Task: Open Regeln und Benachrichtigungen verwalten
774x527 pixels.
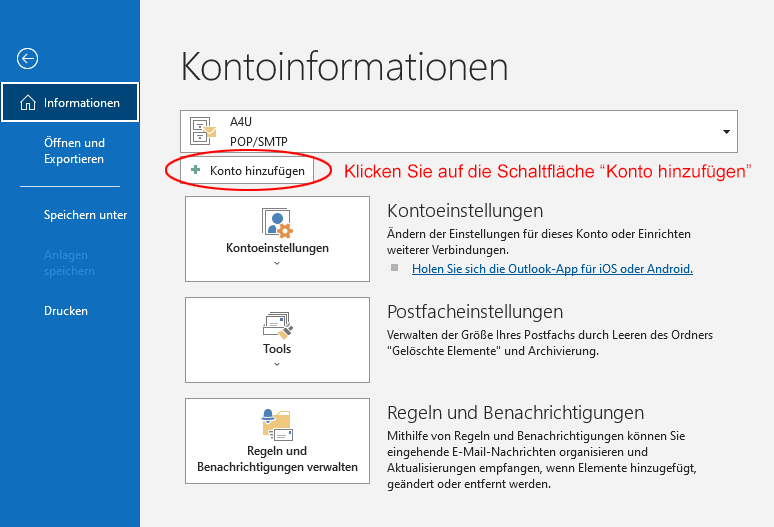Action: pos(277,441)
